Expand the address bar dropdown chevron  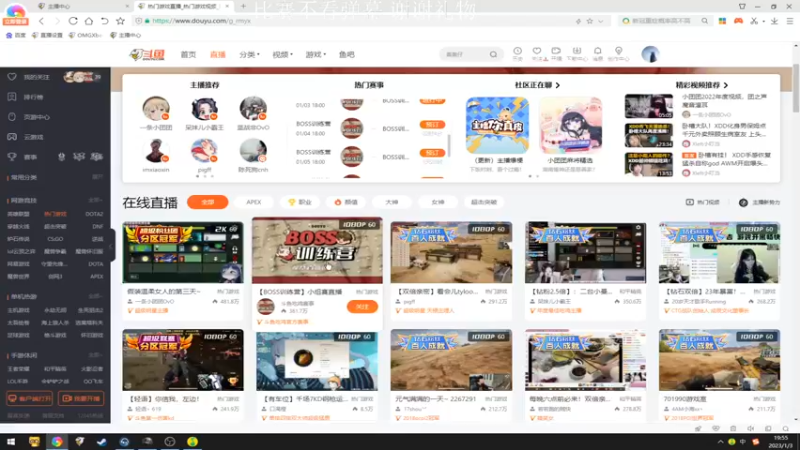[601, 21]
